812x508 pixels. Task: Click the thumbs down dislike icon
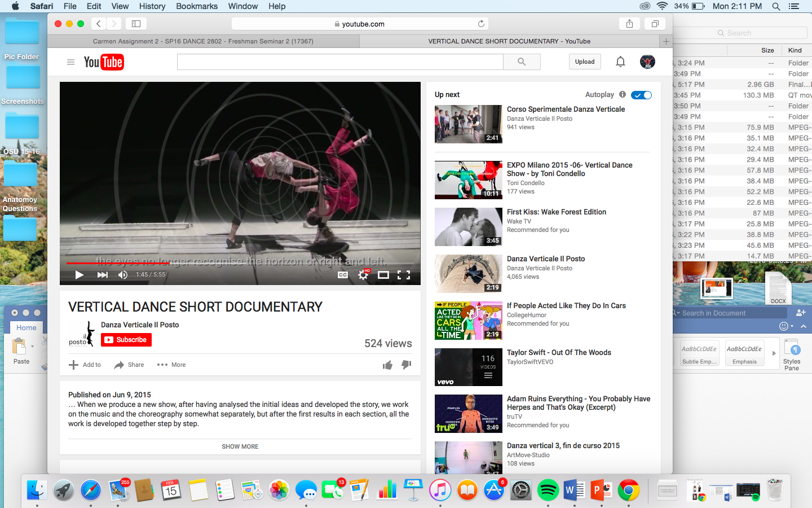(x=406, y=365)
